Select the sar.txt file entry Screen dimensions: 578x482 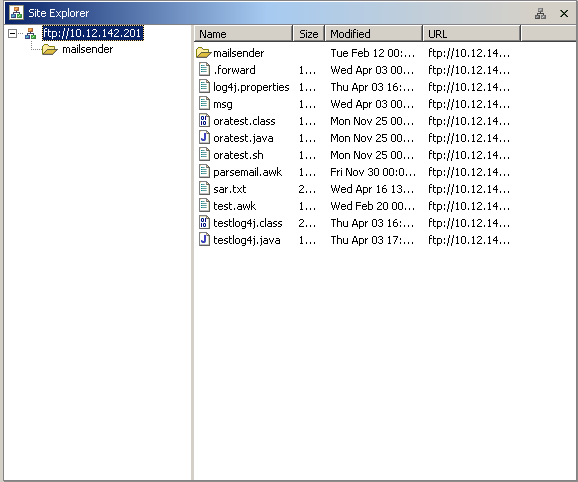point(229,189)
